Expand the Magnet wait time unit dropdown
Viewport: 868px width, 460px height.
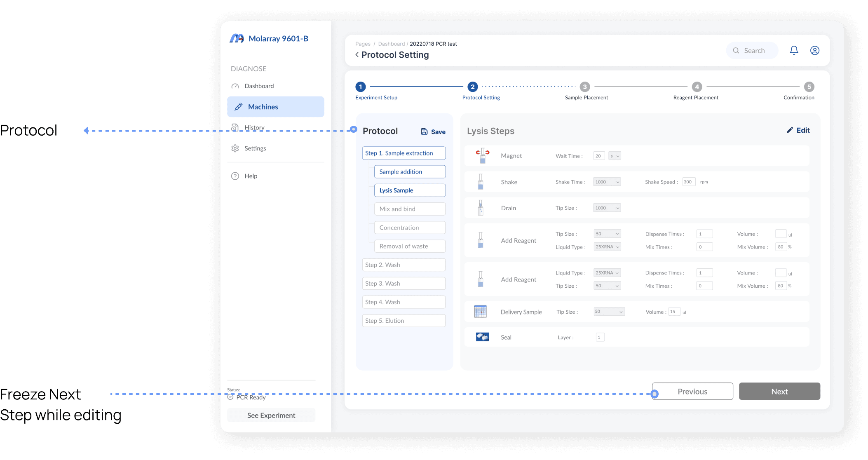(615, 156)
